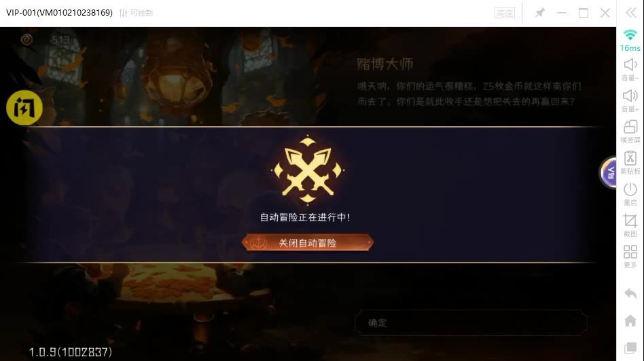Screen dimensions: 644x361
Task: Open the 剪贴板 clipboard tool
Action: click(x=630, y=163)
